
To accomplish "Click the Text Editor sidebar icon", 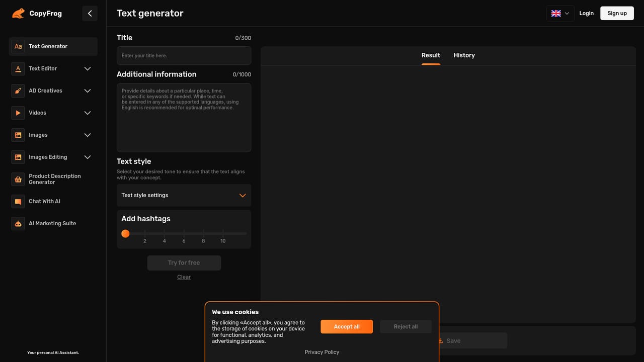I will click(18, 68).
